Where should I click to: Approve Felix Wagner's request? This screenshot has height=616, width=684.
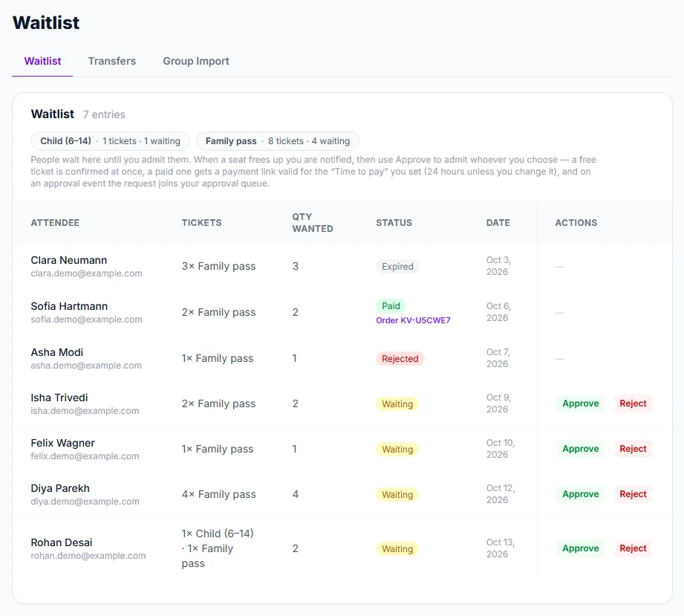(x=581, y=449)
